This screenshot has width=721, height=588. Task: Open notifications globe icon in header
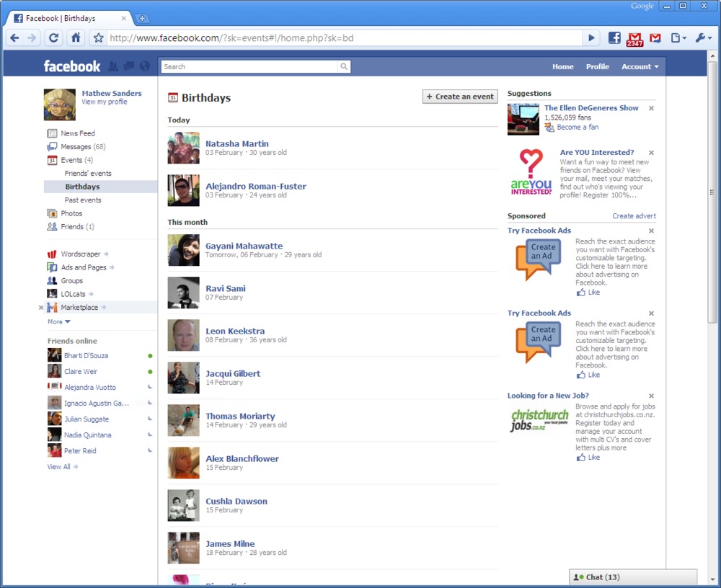[145, 66]
